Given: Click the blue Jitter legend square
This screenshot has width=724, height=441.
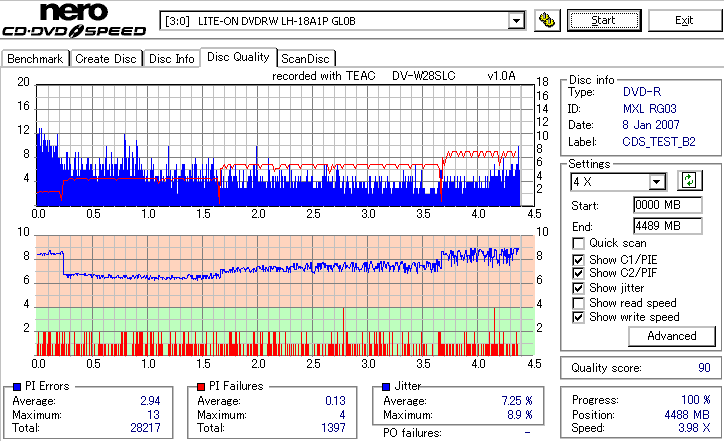Looking at the screenshot, I should pos(386,387).
